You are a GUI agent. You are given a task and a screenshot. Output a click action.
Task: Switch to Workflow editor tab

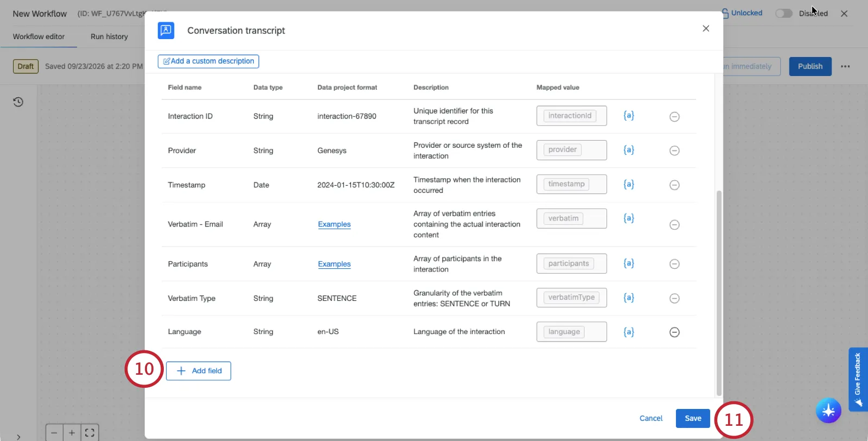pos(39,36)
